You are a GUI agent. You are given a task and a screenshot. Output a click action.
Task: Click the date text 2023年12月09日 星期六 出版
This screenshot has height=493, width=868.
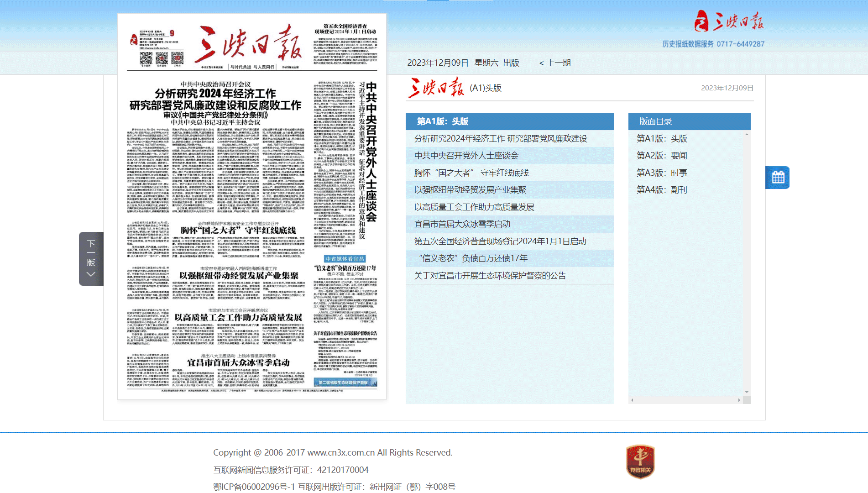[463, 63]
